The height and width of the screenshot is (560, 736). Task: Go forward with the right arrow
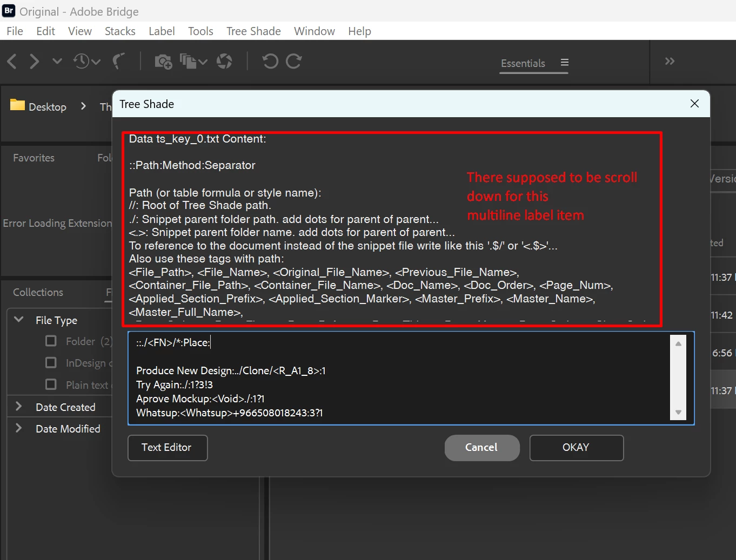tap(34, 61)
